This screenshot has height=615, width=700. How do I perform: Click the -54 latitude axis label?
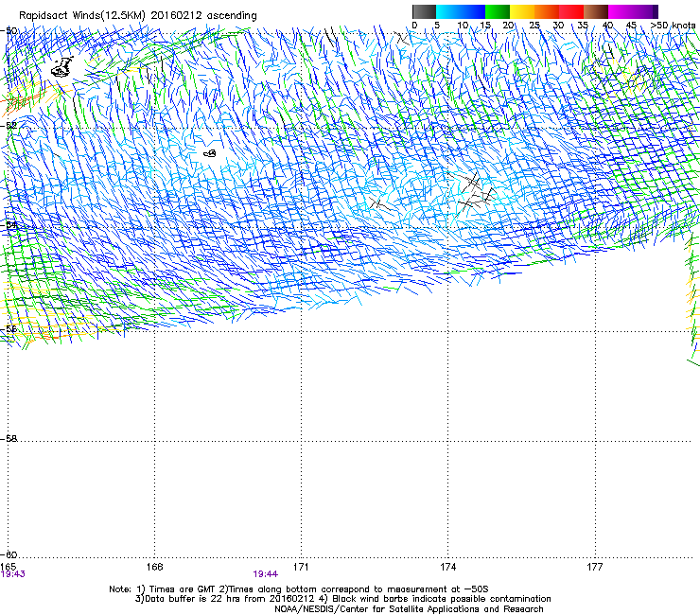pyautogui.click(x=9, y=224)
